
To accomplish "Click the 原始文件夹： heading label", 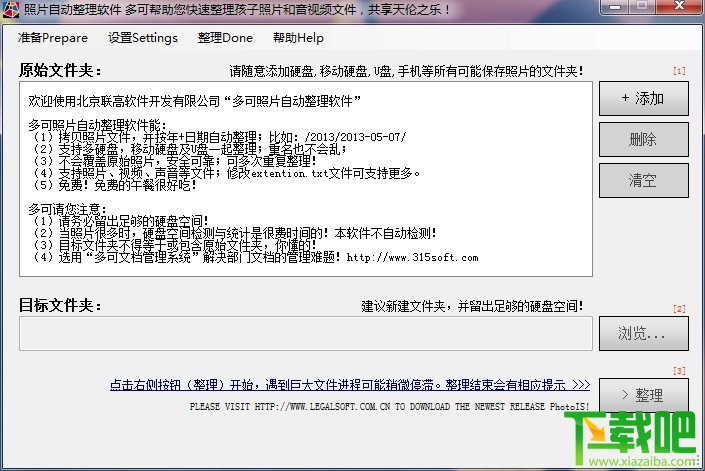I will click(61, 71).
